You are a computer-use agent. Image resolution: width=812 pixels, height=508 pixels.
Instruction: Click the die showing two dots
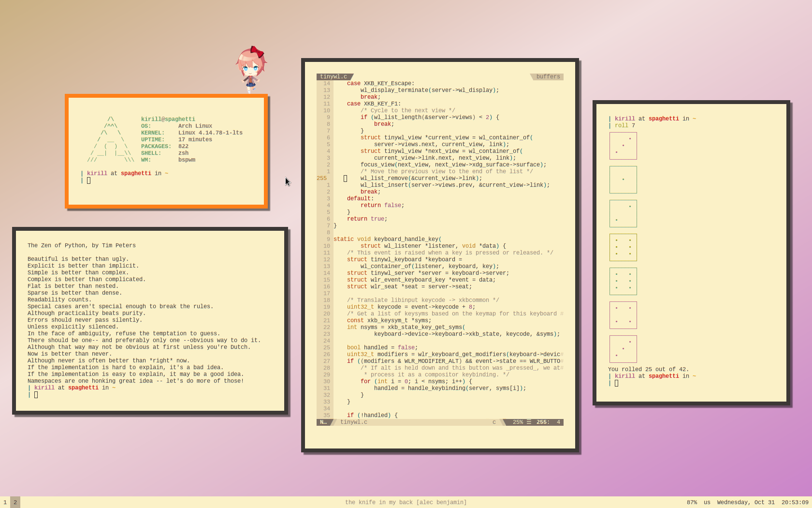pyautogui.click(x=623, y=213)
